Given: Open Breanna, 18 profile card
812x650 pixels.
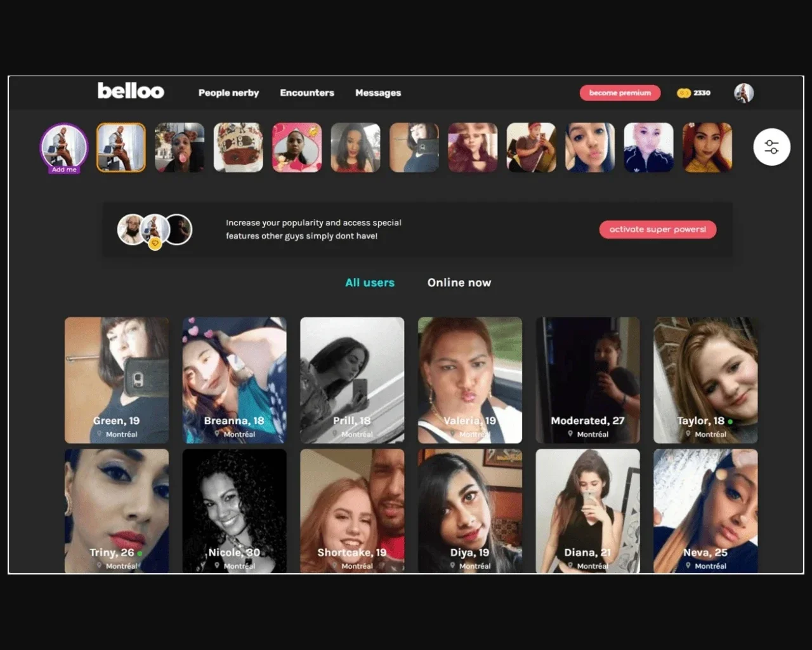Looking at the screenshot, I should click(x=235, y=380).
